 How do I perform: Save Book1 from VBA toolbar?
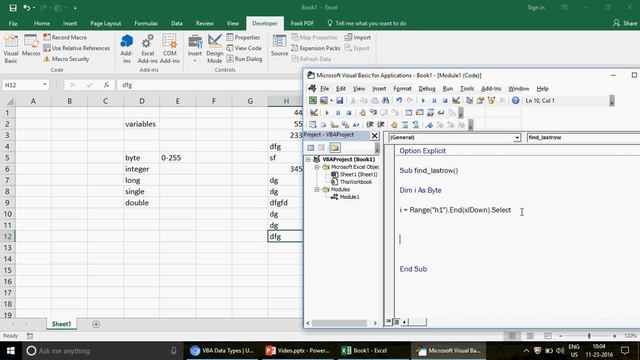[340, 100]
